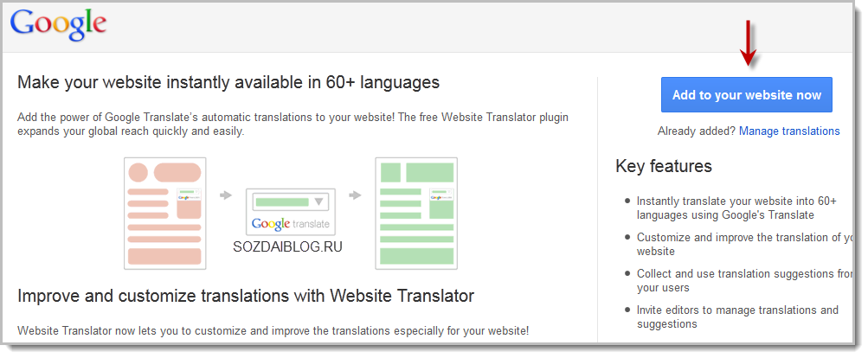Image resolution: width=868 pixels, height=358 pixels.
Task: Click the Google logo
Action: pos(58,24)
